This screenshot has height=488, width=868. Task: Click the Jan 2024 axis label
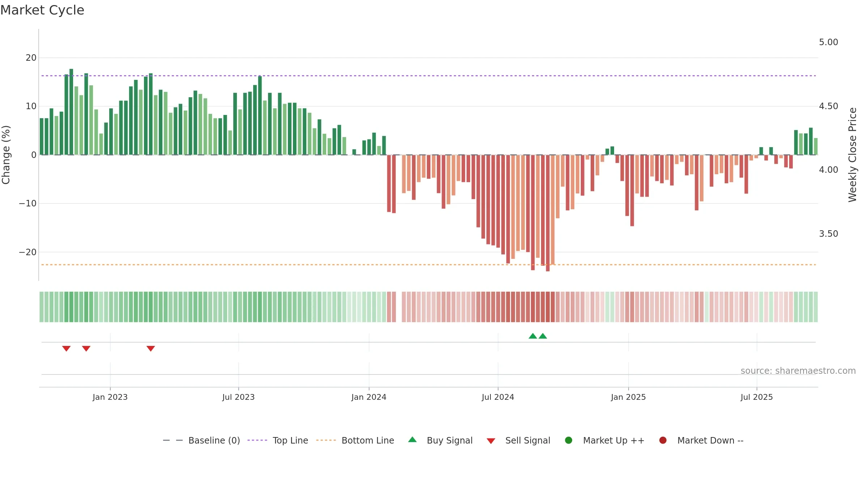pos(369,397)
